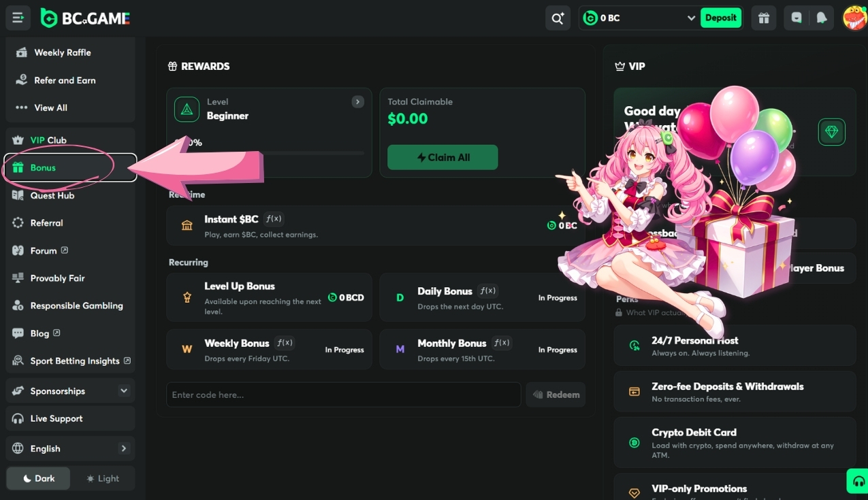Image resolution: width=868 pixels, height=500 pixels.
Task: Select View All in sidebar
Action: point(71,107)
